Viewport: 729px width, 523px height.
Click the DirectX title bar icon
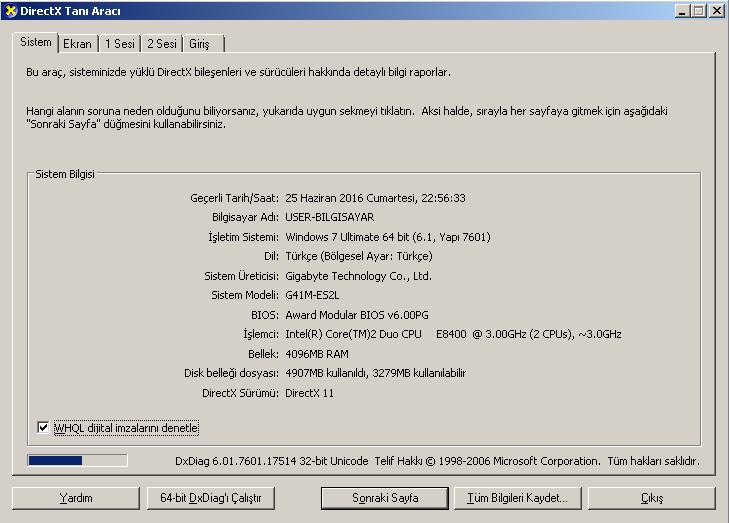pos(10,10)
